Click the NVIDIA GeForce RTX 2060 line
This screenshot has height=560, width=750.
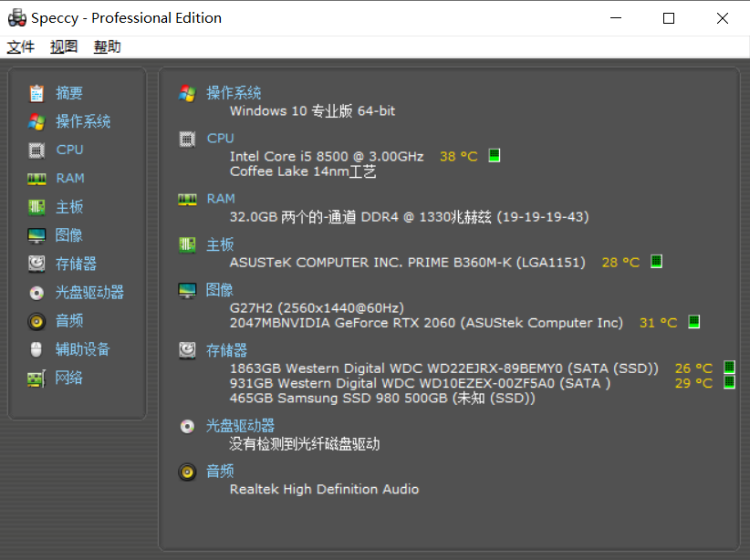pyautogui.click(x=427, y=323)
